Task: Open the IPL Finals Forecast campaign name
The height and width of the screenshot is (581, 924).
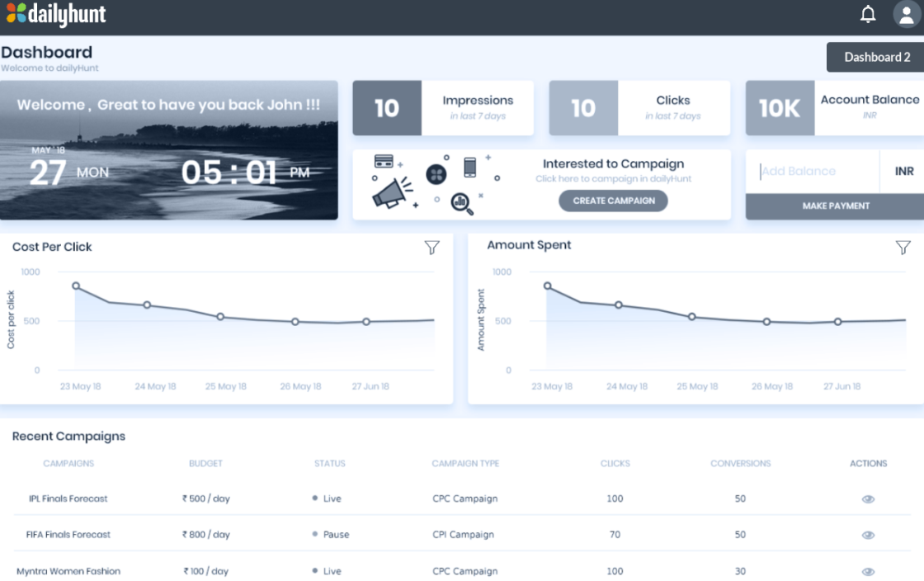Action: (68, 498)
